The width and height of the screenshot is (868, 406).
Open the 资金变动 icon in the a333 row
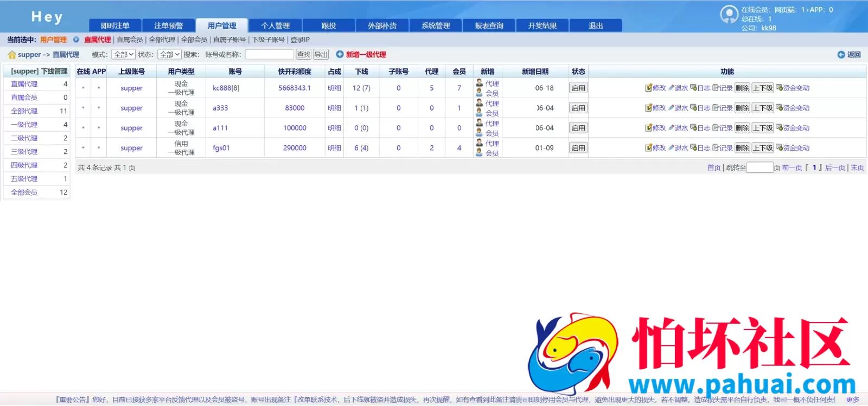[779, 108]
